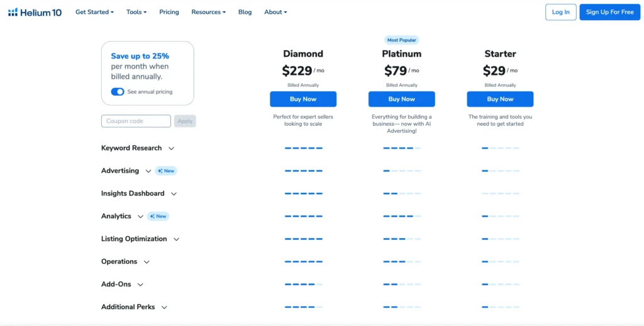This screenshot has height=326, width=644.
Task: Go to the Pricing page
Action: tap(169, 12)
